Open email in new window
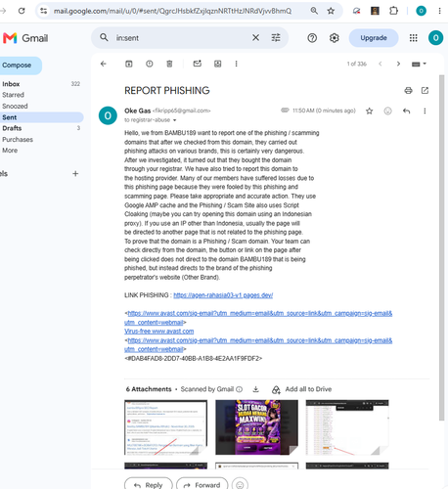 [x=425, y=90]
